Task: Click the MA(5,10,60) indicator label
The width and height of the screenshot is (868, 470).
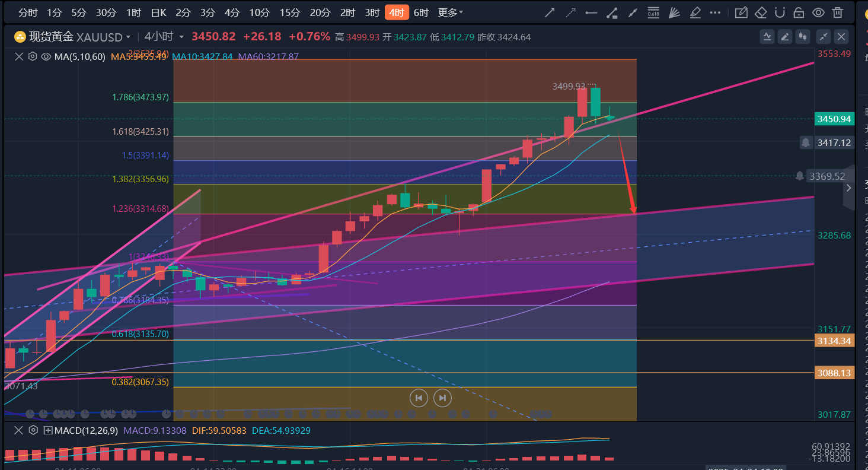Action: click(x=79, y=56)
